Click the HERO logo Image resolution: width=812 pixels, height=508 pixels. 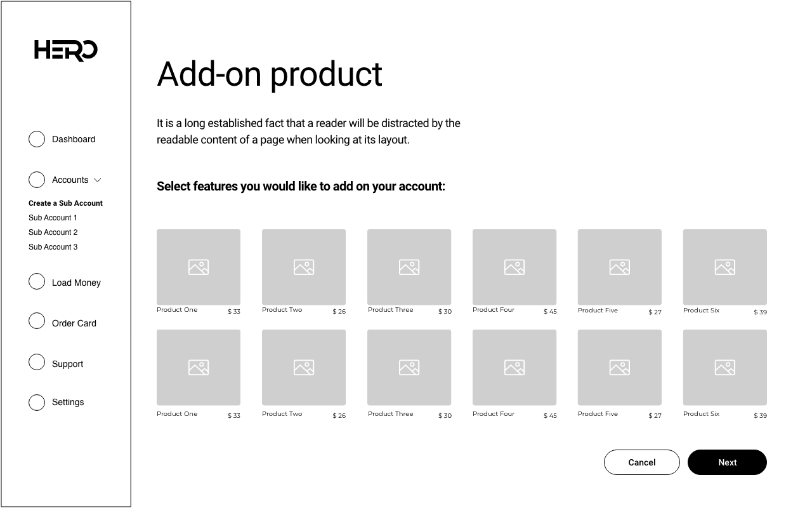click(65, 50)
